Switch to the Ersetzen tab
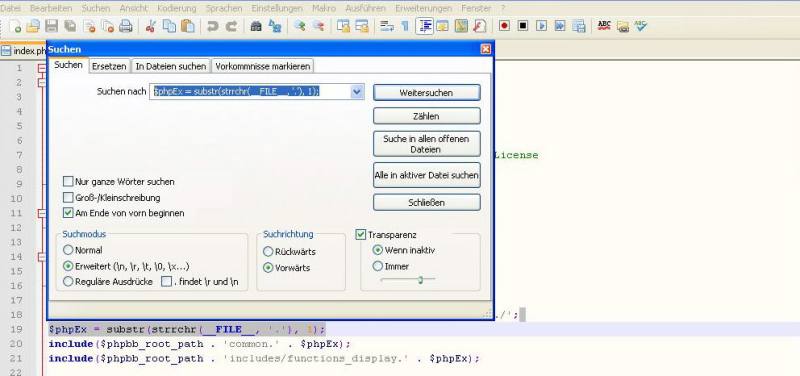The height and width of the screenshot is (376, 800). pos(109,66)
